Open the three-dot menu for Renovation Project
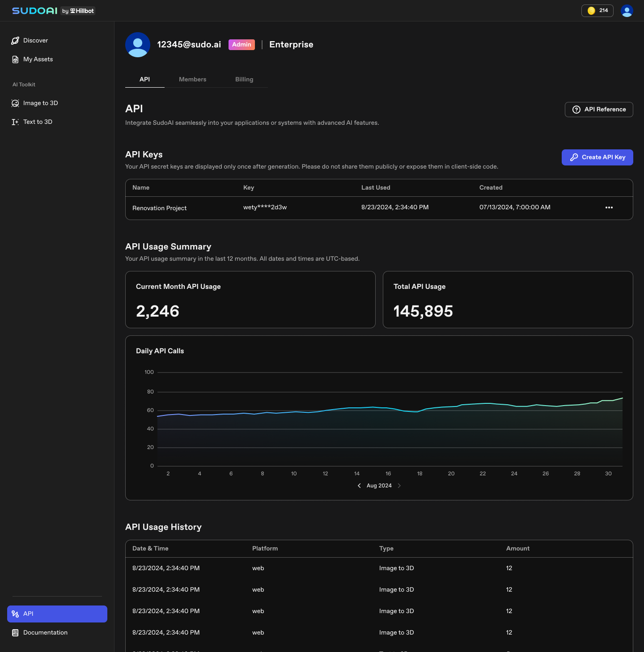Viewport: 644px width, 652px height. (609, 207)
